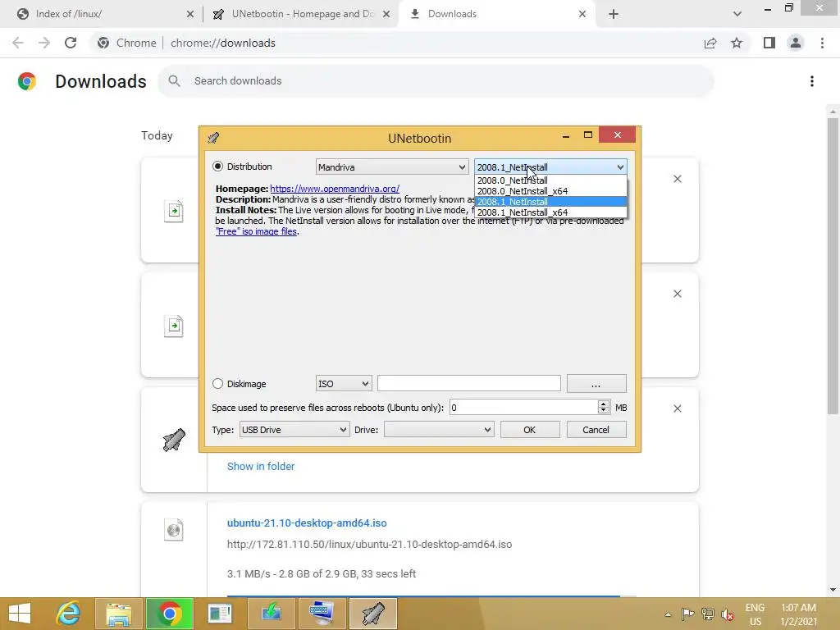Image resolution: width=840 pixels, height=630 pixels.
Task: Click the network tray icon
Action: pos(708,614)
